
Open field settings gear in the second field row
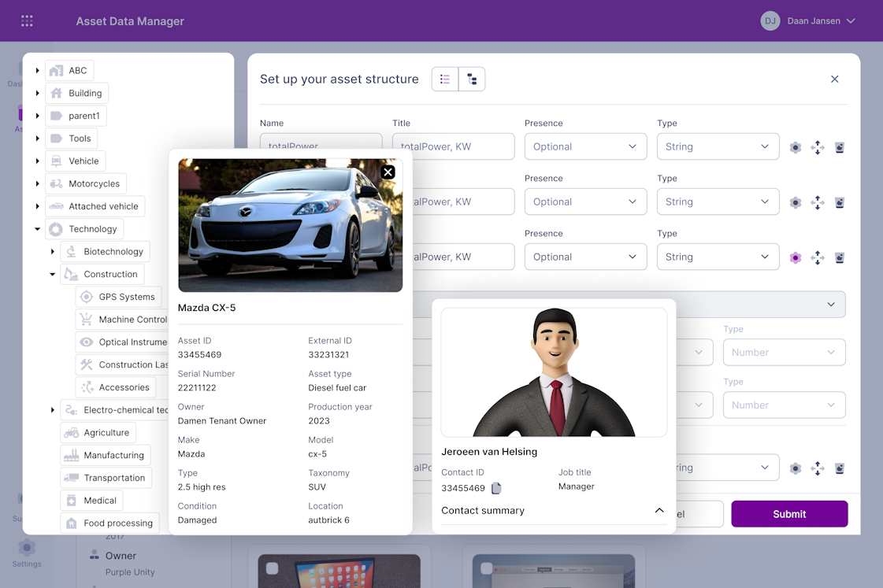click(795, 202)
